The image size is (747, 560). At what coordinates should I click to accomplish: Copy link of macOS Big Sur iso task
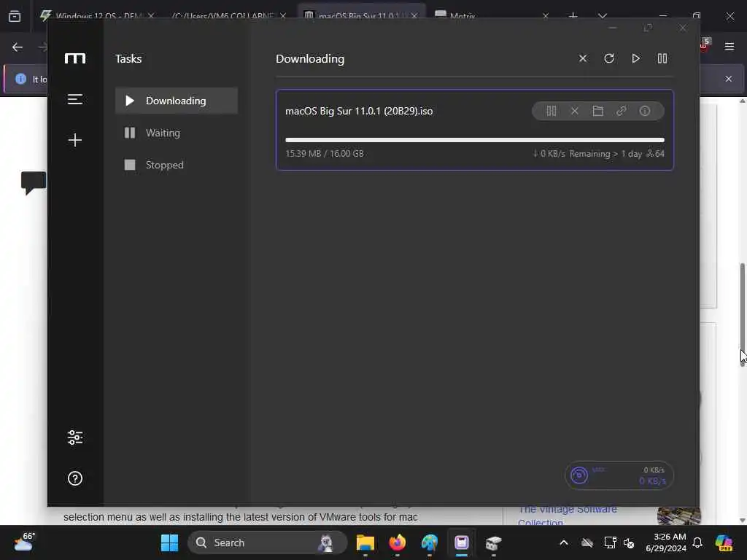pos(622,111)
